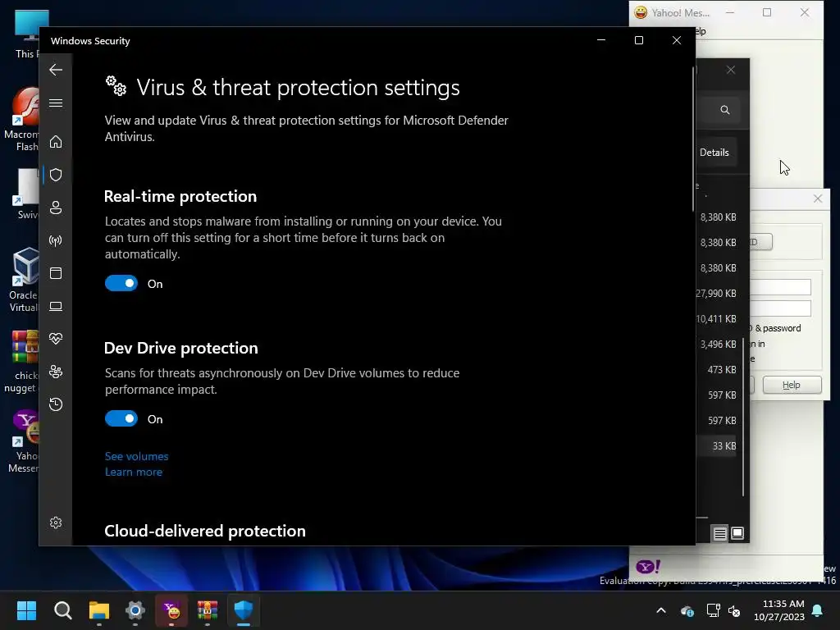Click the file list scrollbar in background window
The image size is (840, 630).
click(743, 418)
